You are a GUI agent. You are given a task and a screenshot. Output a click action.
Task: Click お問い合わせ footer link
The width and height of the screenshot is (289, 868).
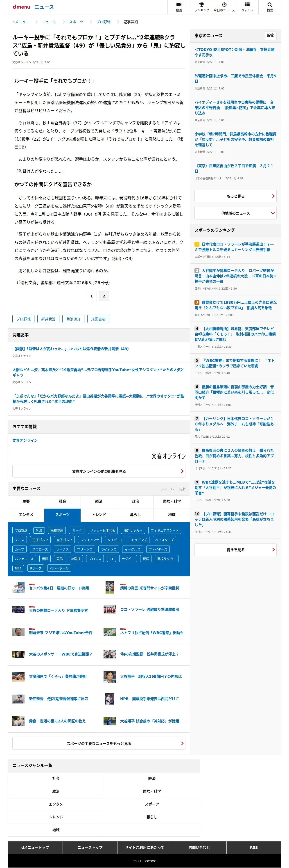coord(199,847)
